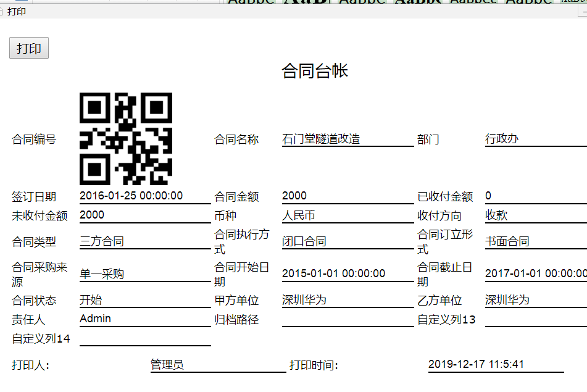The height and width of the screenshot is (392, 587).
Task: Click the 币种 label
Action: [225, 215]
